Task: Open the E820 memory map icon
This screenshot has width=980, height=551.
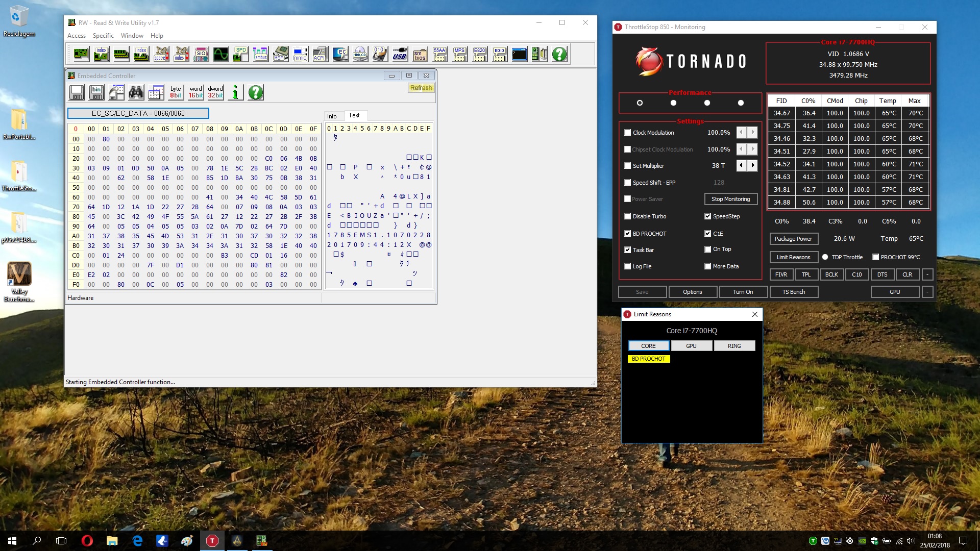Action: [479, 54]
